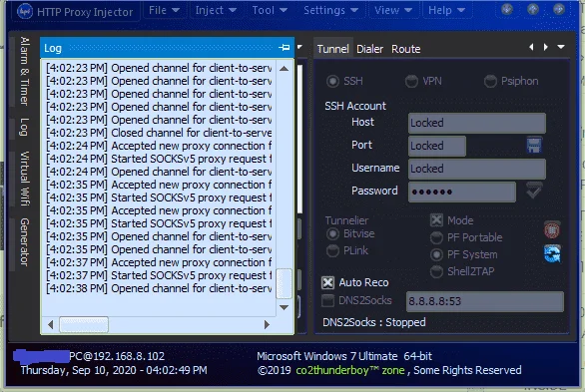
Task: Open the Generator side tab
Action: click(24, 241)
